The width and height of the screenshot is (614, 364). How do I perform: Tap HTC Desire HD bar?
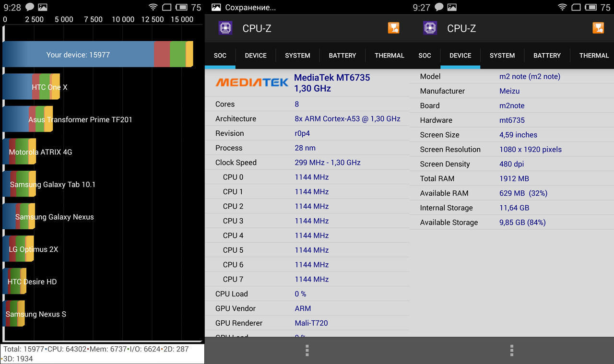pyautogui.click(x=14, y=282)
